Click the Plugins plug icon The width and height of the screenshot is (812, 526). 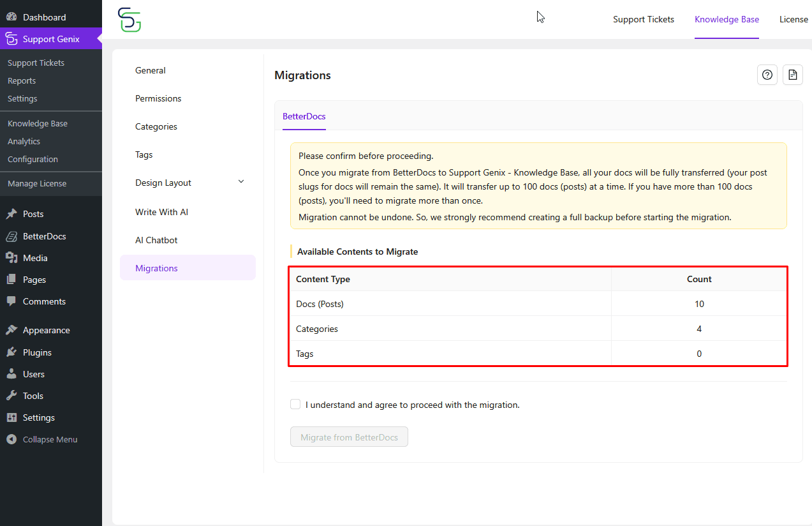click(x=11, y=352)
